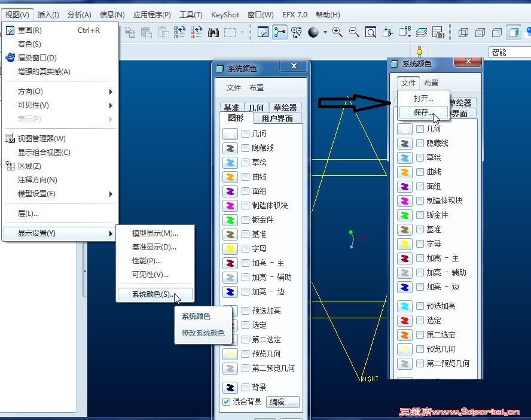Click the shaded sphere appearance icon
531x420 pixels.
(x=313, y=32)
